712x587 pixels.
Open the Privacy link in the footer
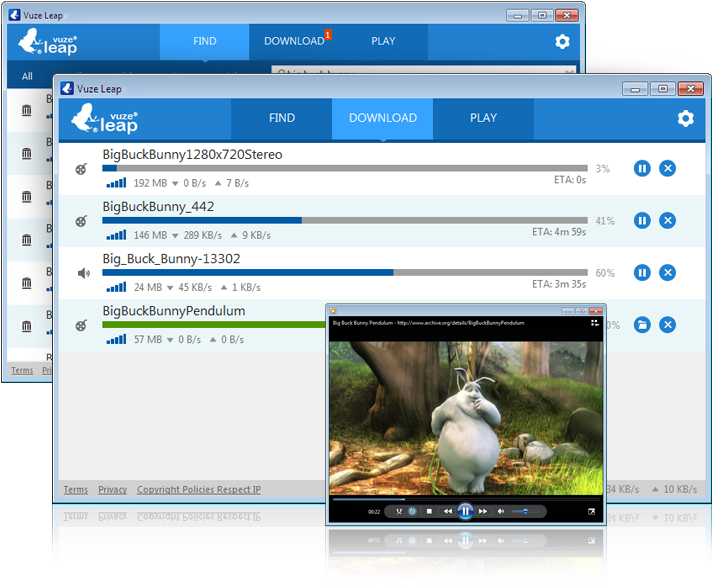coord(112,490)
